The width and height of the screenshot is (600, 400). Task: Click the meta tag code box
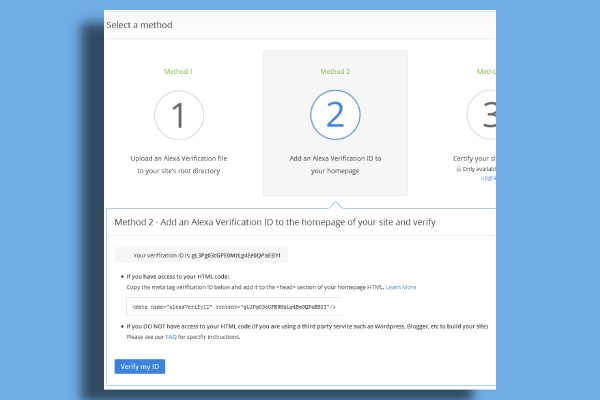pyautogui.click(x=234, y=307)
